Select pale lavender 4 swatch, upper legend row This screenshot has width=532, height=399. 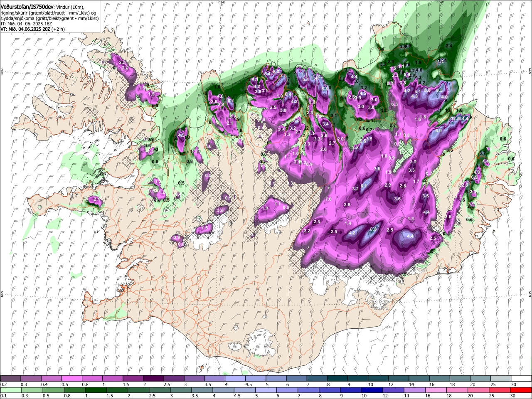[x=235, y=378]
